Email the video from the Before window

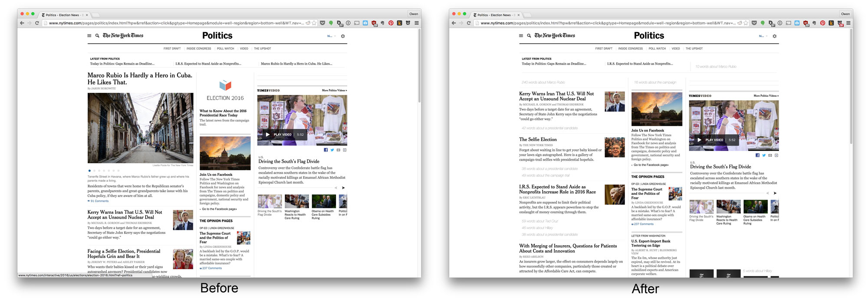point(339,150)
